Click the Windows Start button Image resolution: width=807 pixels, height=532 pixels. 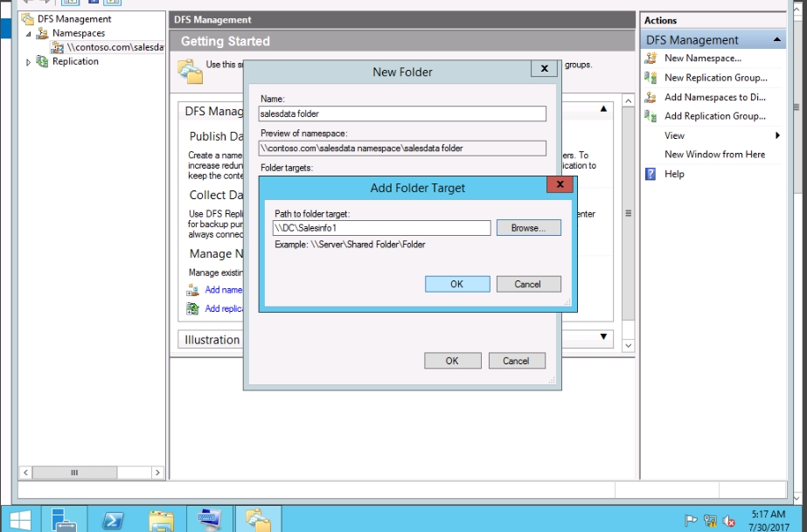[x=19, y=519]
